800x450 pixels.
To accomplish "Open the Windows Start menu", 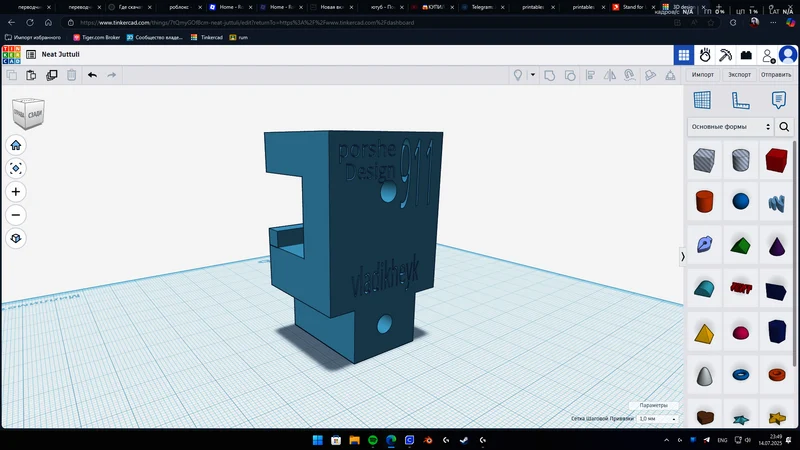I will click(317, 440).
